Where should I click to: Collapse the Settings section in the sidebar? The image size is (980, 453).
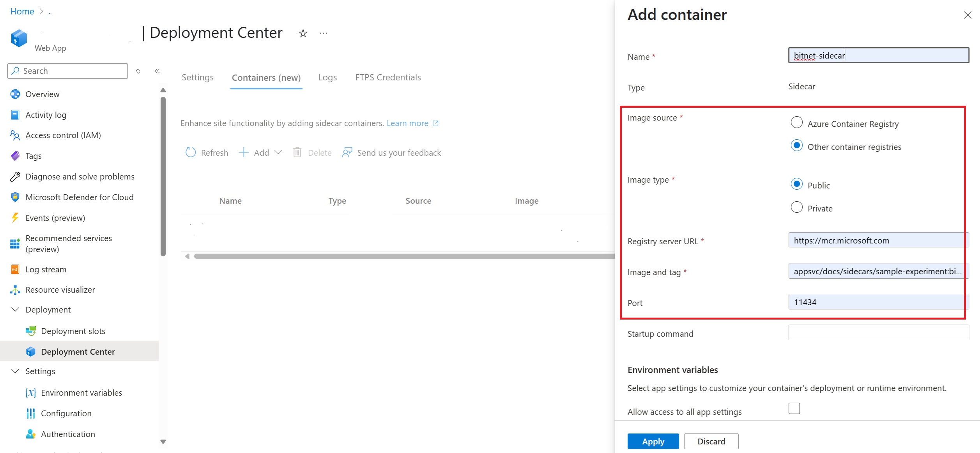(x=15, y=371)
